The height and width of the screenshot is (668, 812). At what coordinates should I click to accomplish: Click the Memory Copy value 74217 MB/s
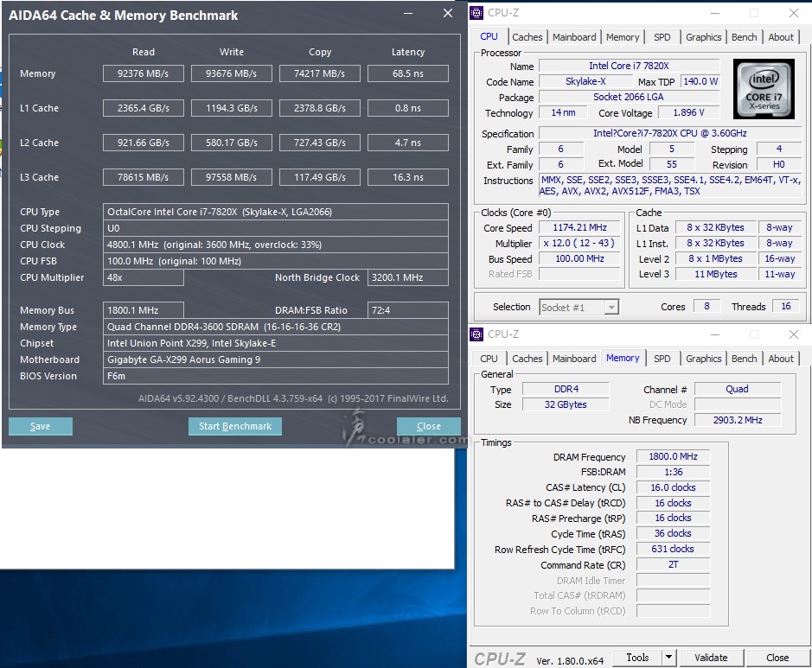tap(319, 73)
